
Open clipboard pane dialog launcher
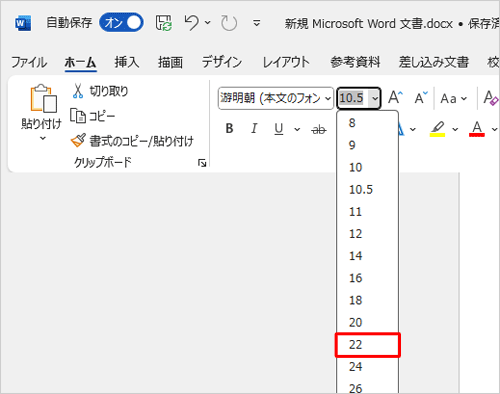(202, 163)
